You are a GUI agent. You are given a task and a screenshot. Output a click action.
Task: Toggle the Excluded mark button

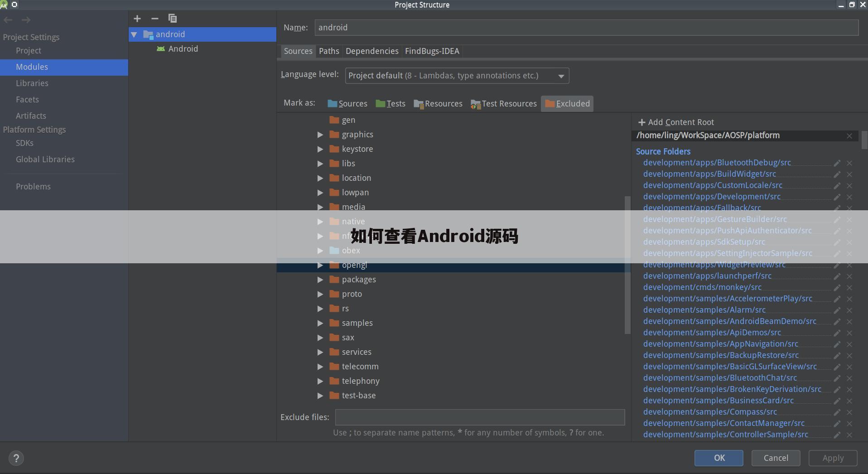(567, 104)
